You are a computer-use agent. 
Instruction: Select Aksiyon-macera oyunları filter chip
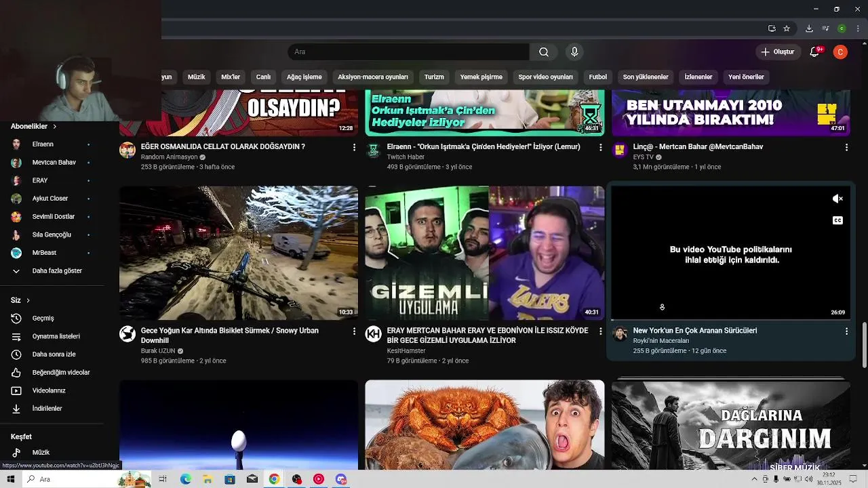point(373,77)
